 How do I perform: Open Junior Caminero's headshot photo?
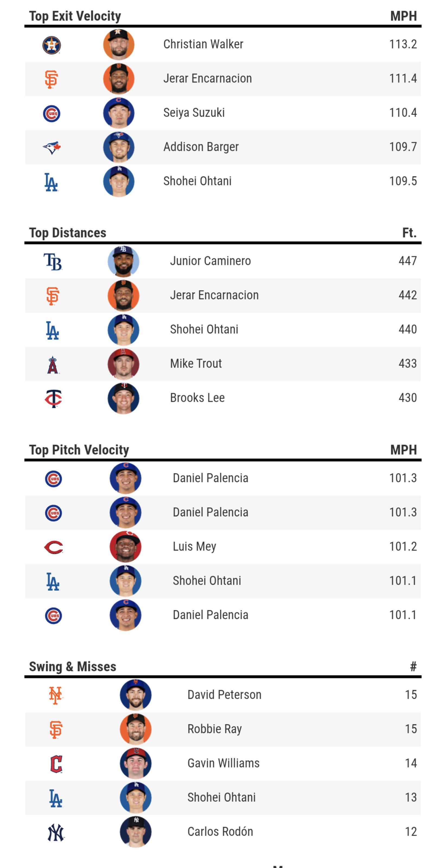123,262
